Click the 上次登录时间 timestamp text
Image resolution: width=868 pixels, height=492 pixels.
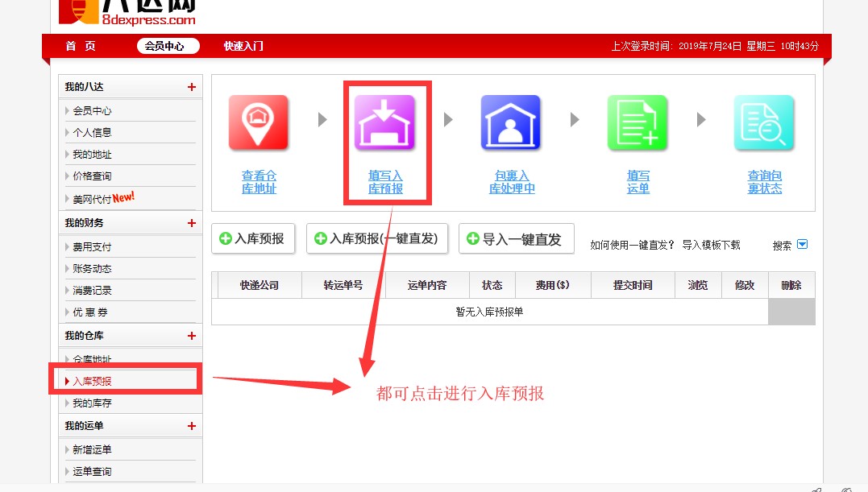[715, 46]
